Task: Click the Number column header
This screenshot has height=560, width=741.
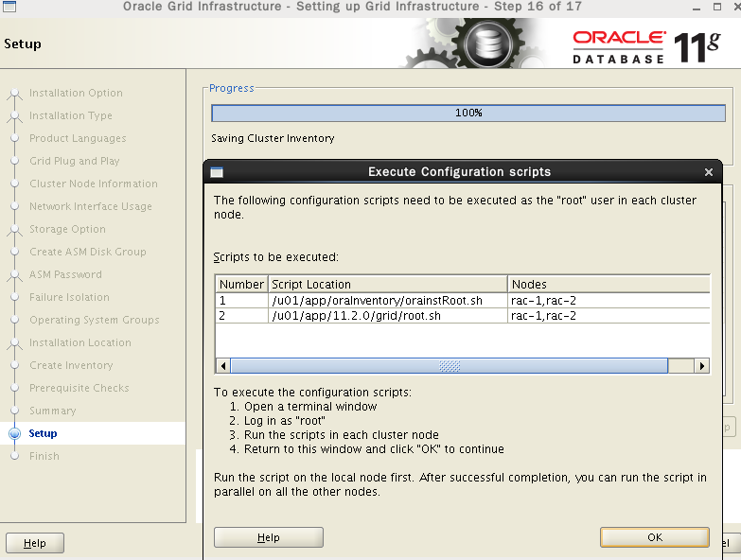Action: 241,284
